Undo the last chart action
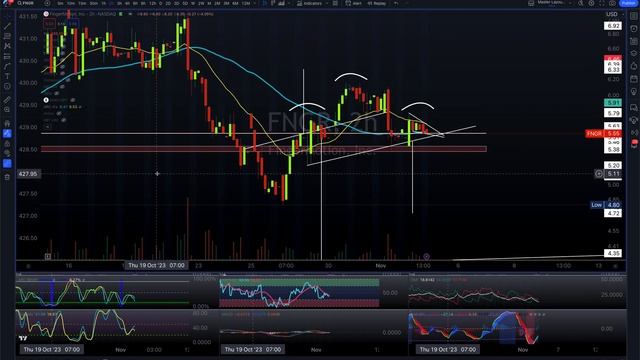Viewport: 640px width, 360px height. (x=396, y=3)
